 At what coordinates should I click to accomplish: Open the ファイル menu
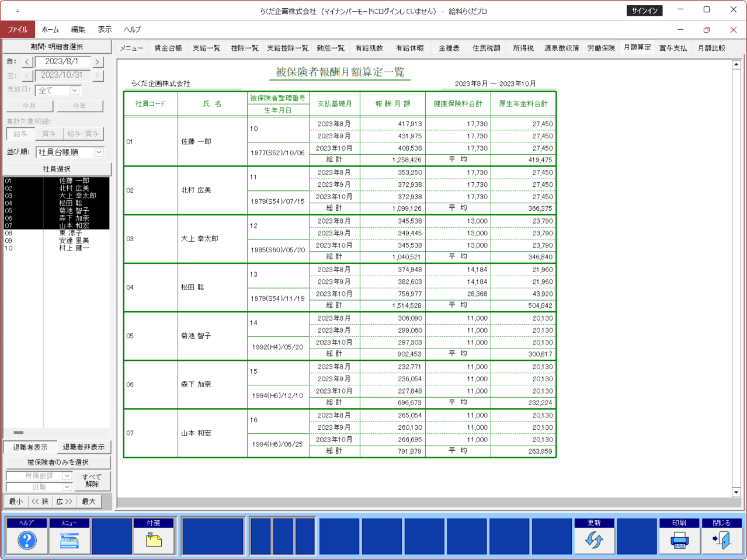pos(18,29)
